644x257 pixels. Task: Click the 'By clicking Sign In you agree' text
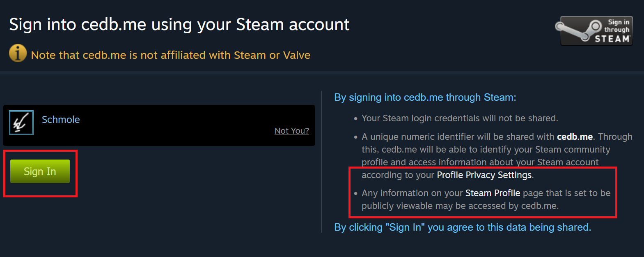[463, 227]
